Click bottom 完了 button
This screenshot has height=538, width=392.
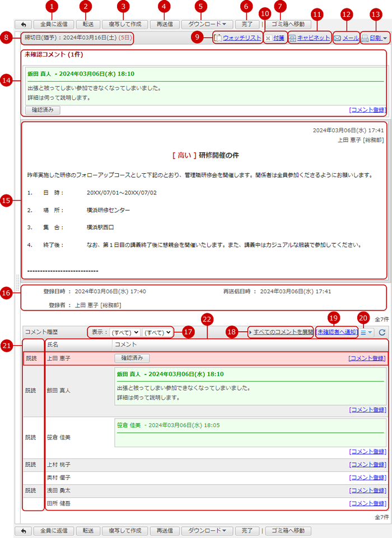tap(247, 531)
